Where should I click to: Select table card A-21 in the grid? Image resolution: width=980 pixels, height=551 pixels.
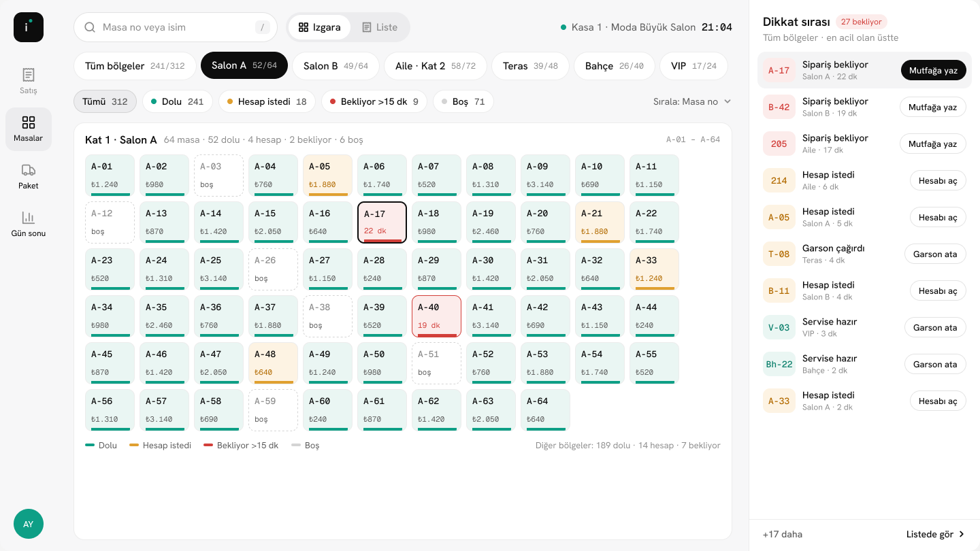tap(600, 222)
